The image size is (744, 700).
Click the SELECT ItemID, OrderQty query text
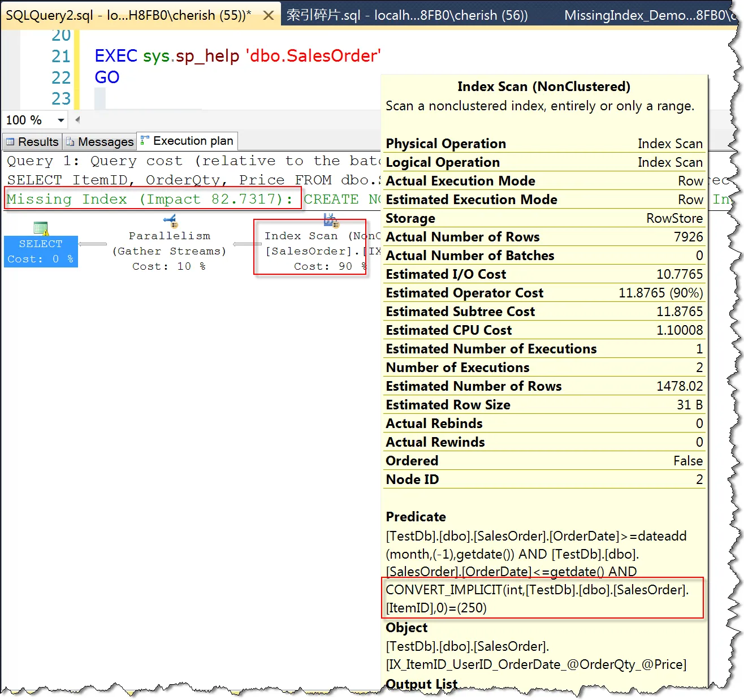(192, 180)
